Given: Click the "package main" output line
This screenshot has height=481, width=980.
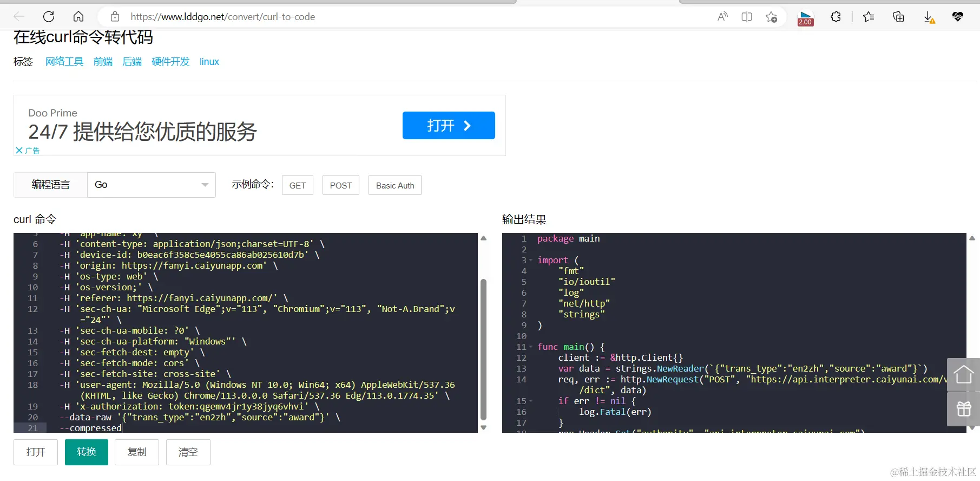Looking at the screenshot, I should (569, 238).
